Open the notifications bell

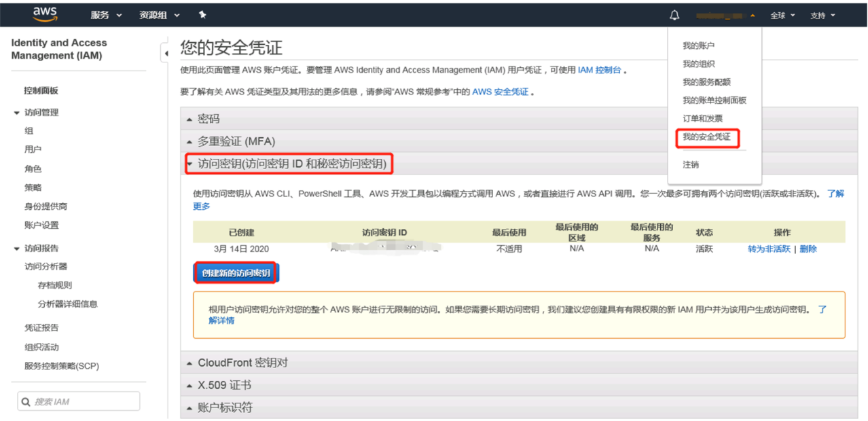(x=674, y=15)
